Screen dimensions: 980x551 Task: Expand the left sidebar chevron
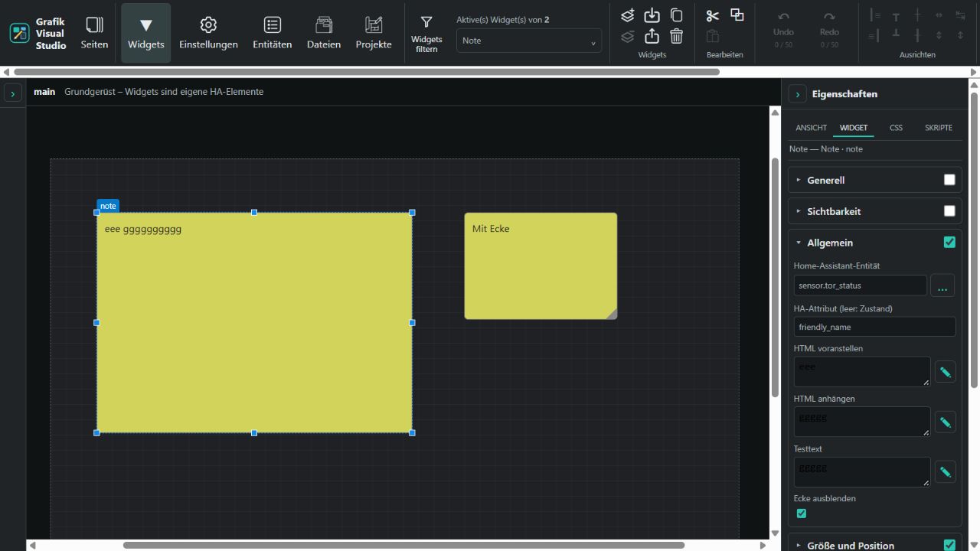tap(13, 93)
